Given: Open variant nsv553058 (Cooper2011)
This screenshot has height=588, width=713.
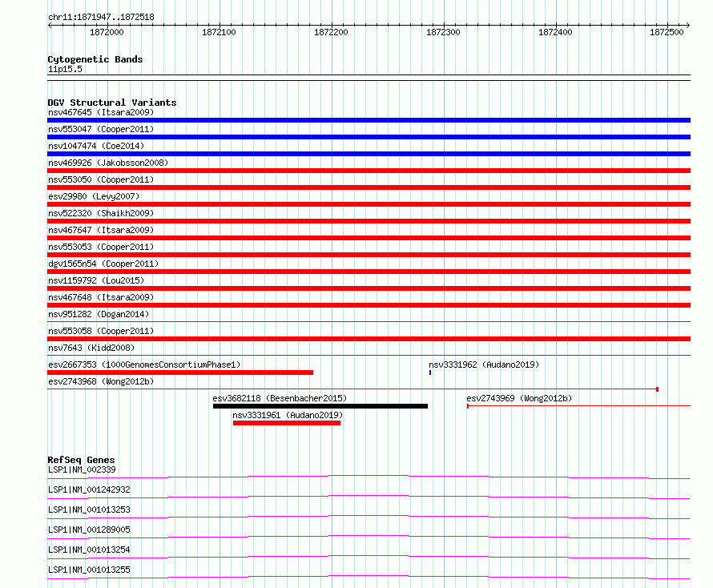Looking at the screenshot, I should coord(101,331).
